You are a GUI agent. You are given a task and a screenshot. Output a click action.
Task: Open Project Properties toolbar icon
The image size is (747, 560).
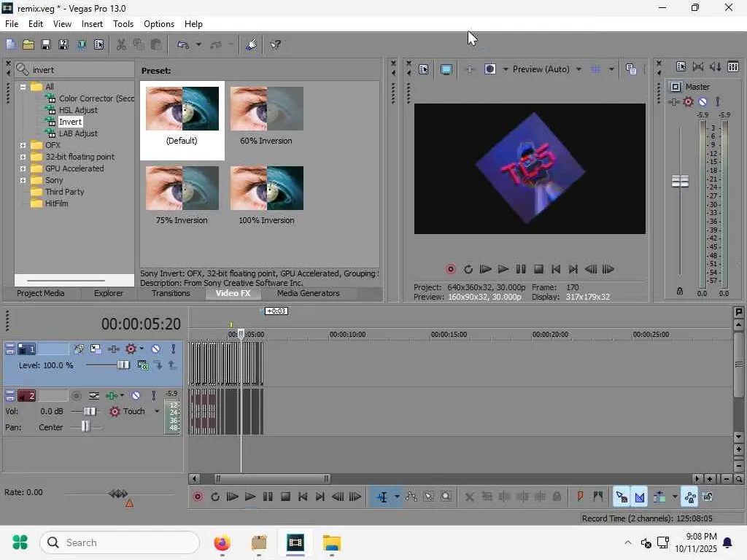click(98, 44)
